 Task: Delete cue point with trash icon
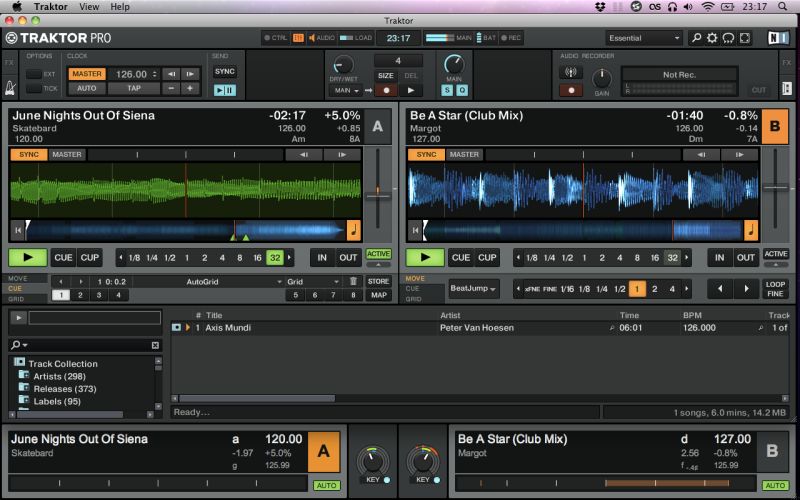tap(353, 281)
